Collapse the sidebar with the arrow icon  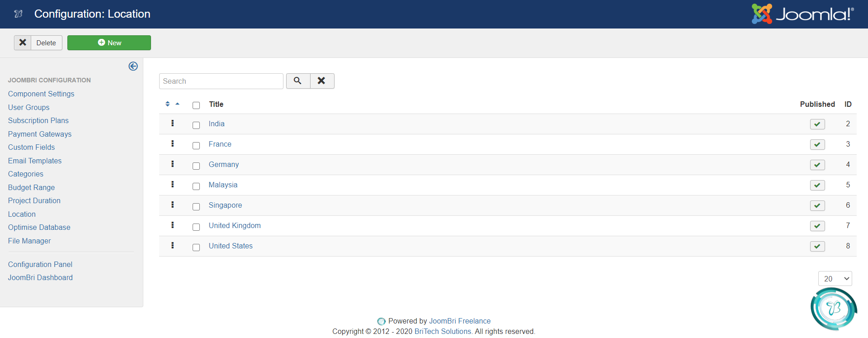133,66
